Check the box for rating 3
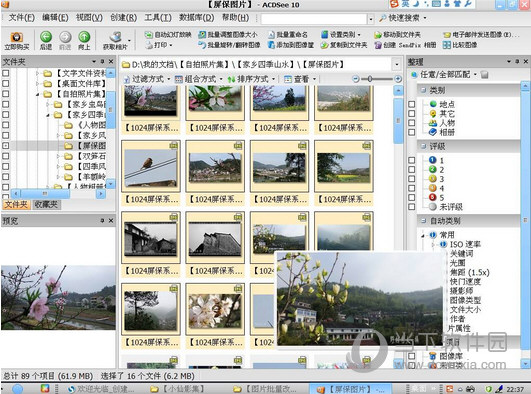The image size is (531, 394). point(411,179)
